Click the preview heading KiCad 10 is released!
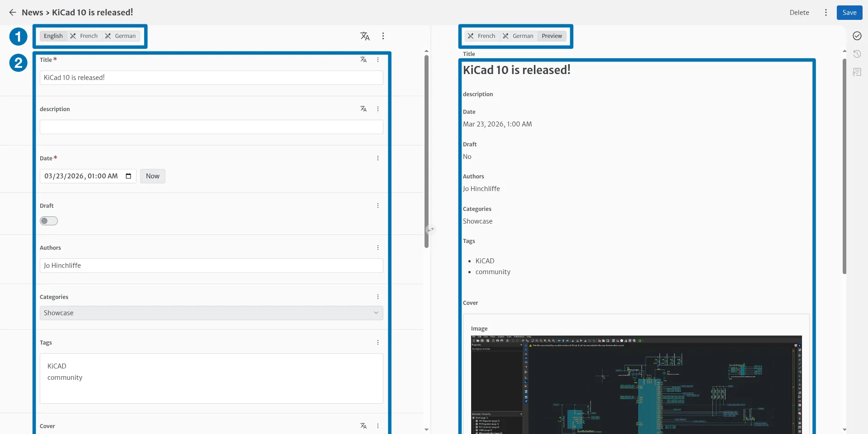The image size is (868, 434). 517,70
